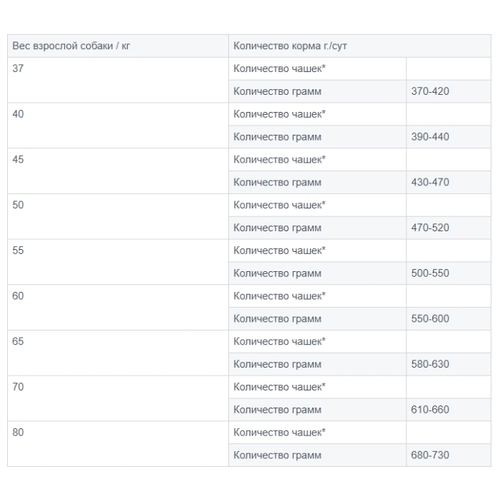Select the weight cell showing 65
Viewport: 500px width, 500px height.
[118, 353]
